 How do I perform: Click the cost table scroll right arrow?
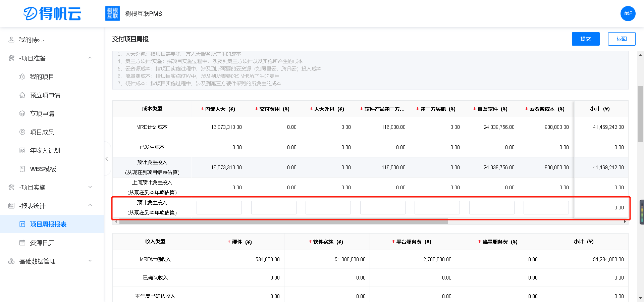tap(625, 221)
